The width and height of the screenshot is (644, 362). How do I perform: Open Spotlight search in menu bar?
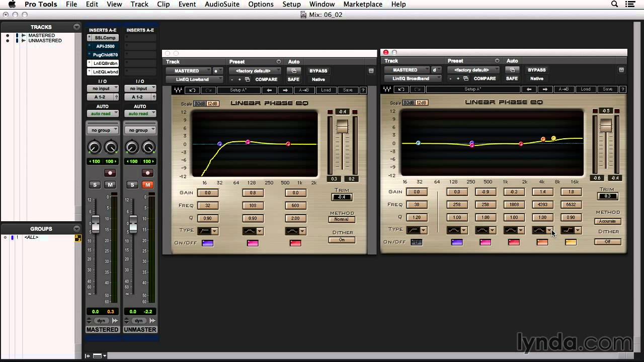coord(614,4)
